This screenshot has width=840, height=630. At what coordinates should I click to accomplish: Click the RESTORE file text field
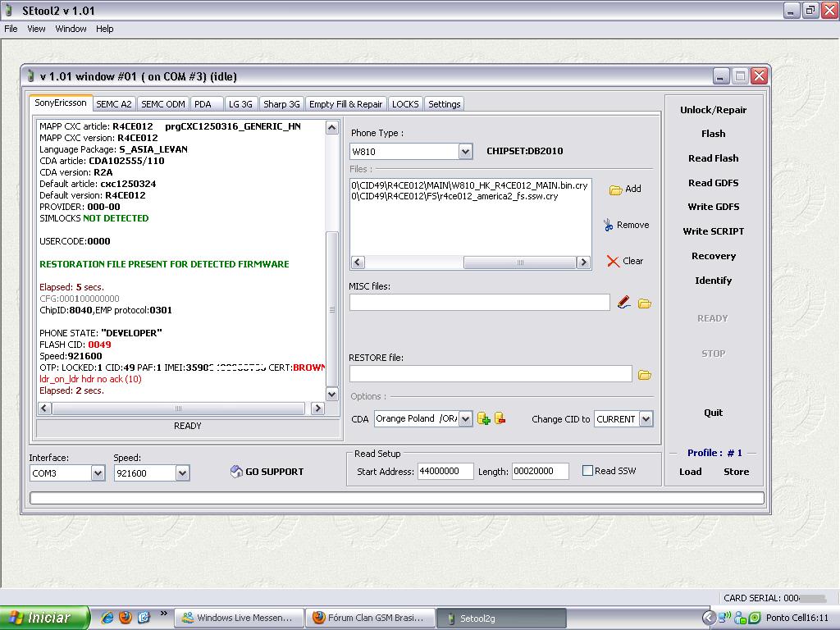491,374
